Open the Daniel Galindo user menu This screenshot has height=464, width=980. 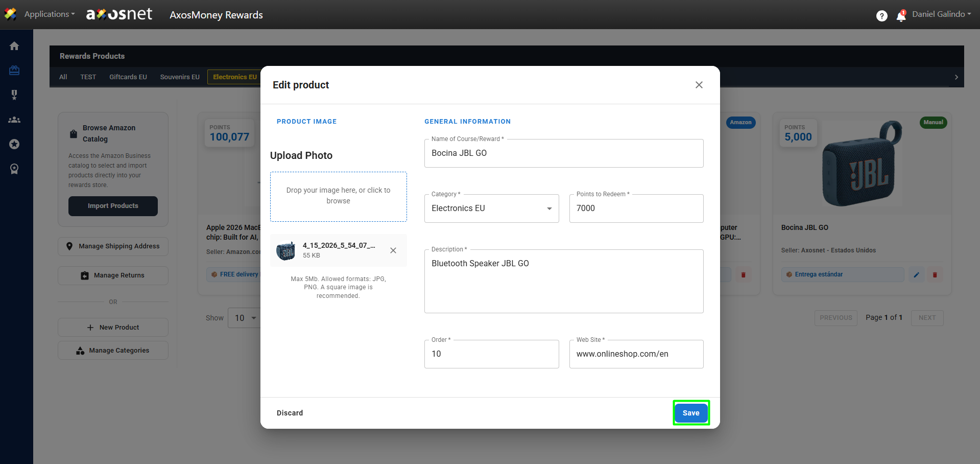(x=941, y=14)
